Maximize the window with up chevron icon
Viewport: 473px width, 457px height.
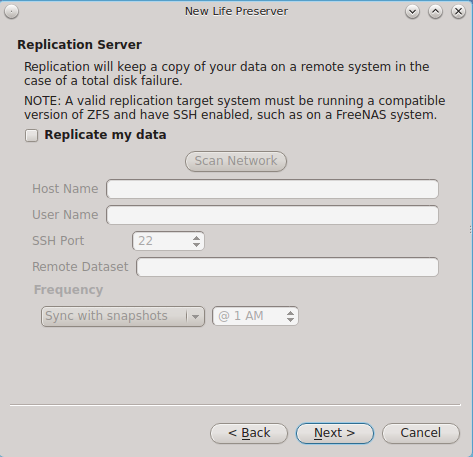pos(435,12)
